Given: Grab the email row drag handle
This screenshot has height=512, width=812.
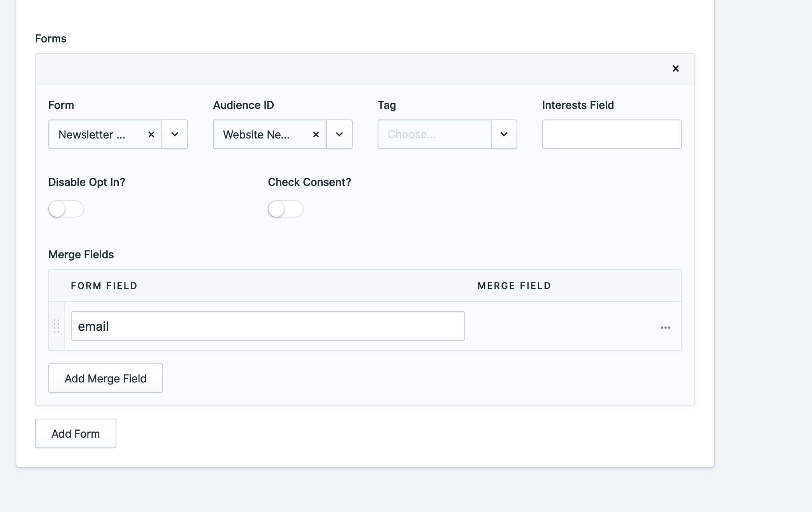Looking at the screenshot, I should click(x=56, y=326).
